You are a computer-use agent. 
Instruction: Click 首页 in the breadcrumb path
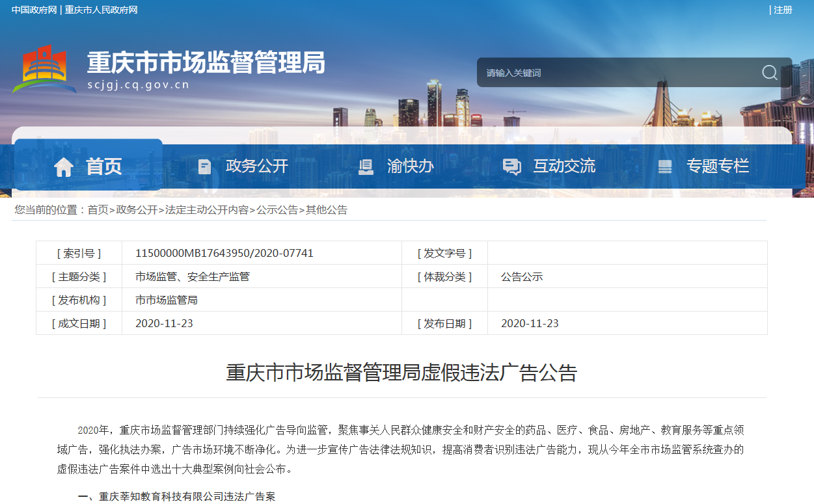click(98, 210)
